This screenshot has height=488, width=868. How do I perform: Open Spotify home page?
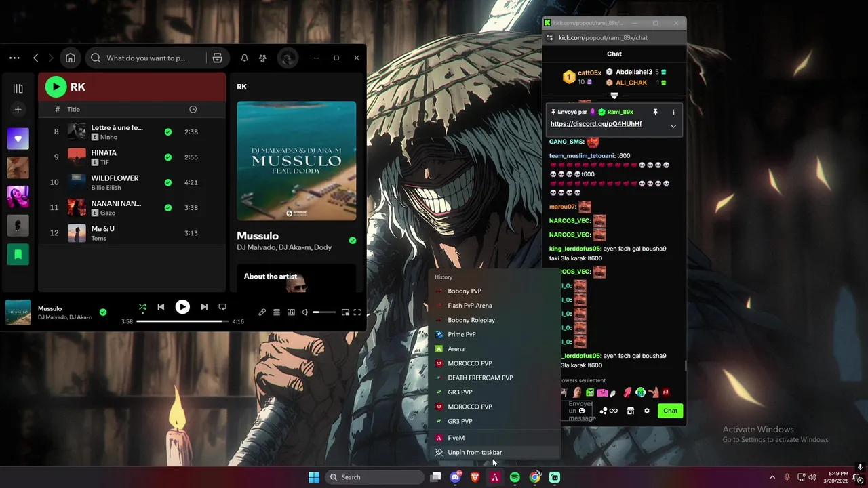[x=71, y=58]
